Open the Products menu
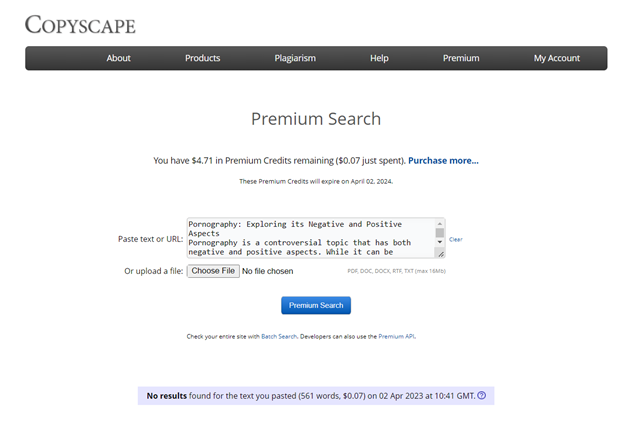This screenshot has height=422, width=624. [x=202, y=58]
